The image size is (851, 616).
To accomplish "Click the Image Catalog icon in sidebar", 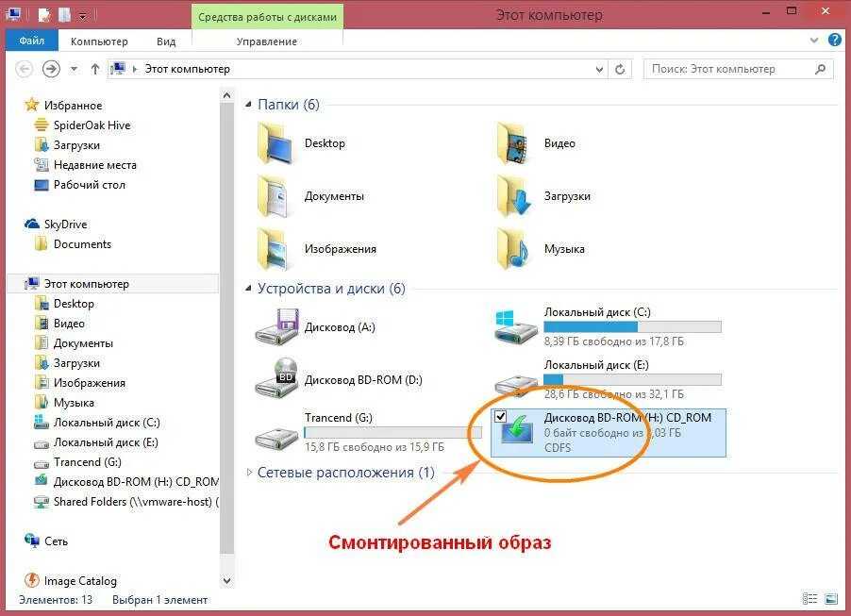I will (32, 580).
